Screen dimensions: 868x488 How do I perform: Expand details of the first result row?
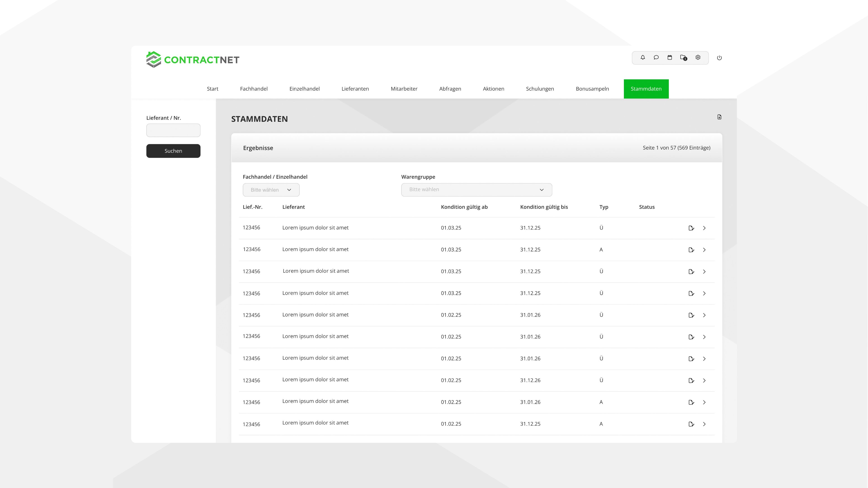[705, 228]
